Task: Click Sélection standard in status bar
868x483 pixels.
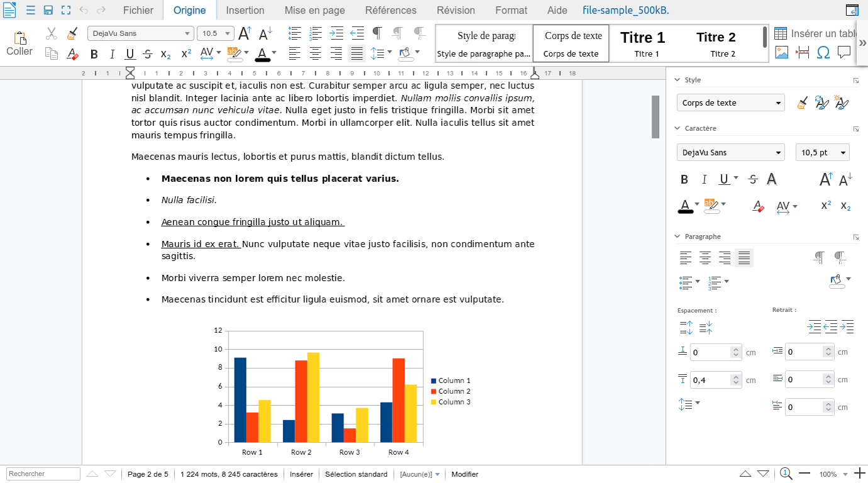Action: click(x=356, y=474)
